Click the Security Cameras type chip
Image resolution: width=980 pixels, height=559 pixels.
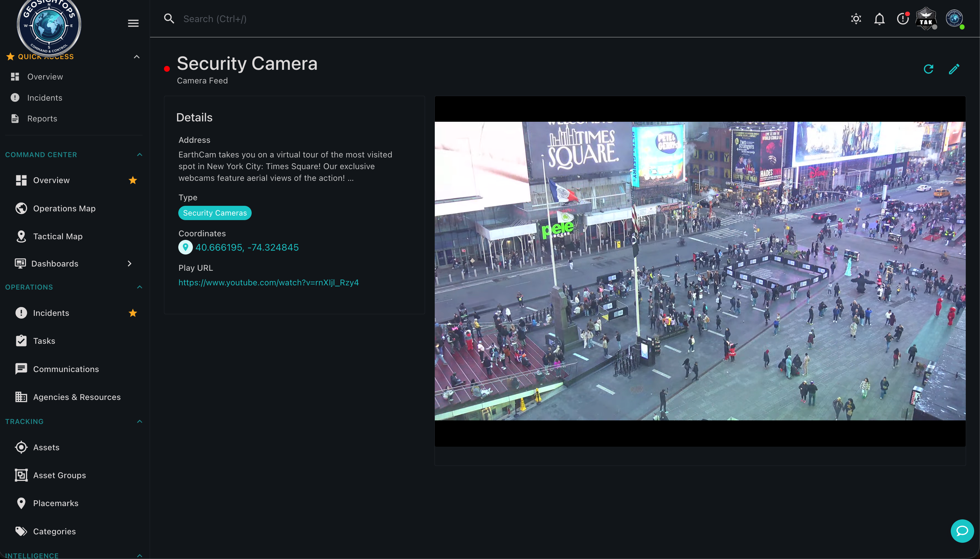click(215, 213)
